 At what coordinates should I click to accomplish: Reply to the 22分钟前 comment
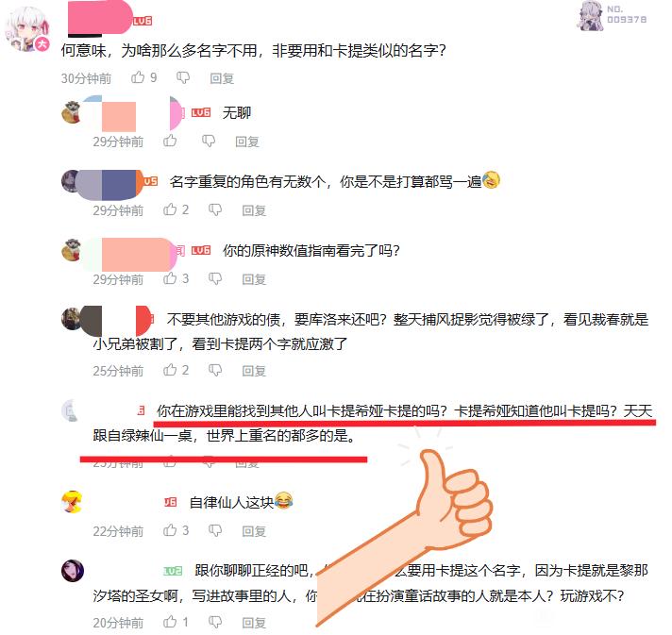click(254, 531)
